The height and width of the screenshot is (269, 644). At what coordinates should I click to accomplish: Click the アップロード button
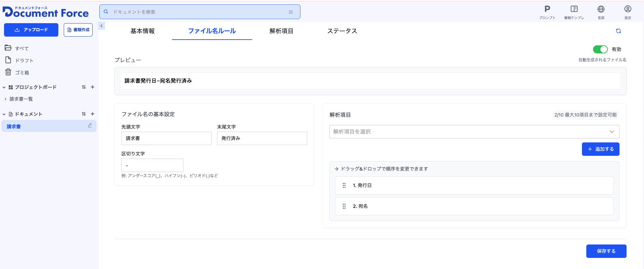[x=31, y=30]
